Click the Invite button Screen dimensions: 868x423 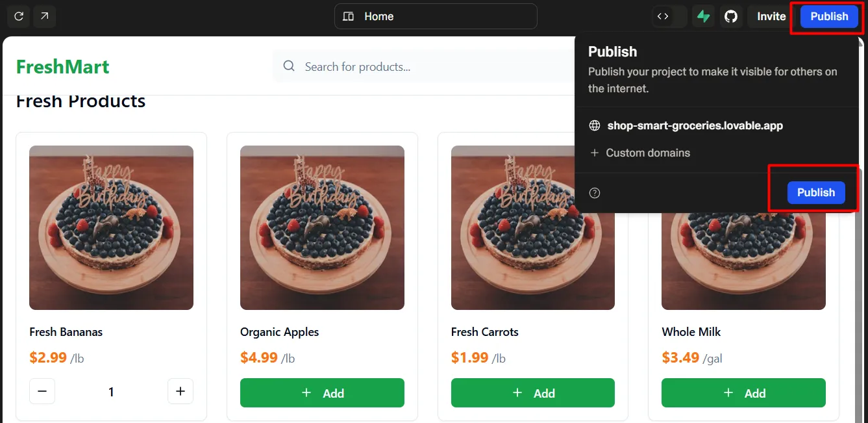tap(771, 16)
